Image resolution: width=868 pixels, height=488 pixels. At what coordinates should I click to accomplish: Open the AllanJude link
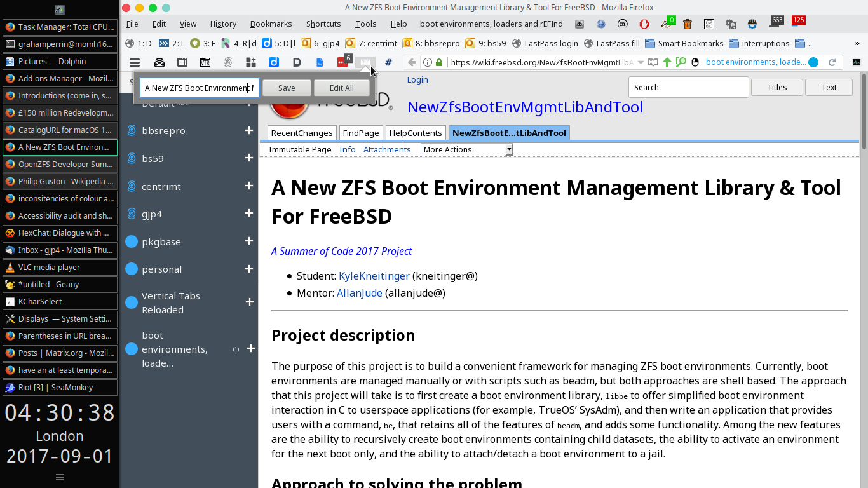(x=360, y=293)
